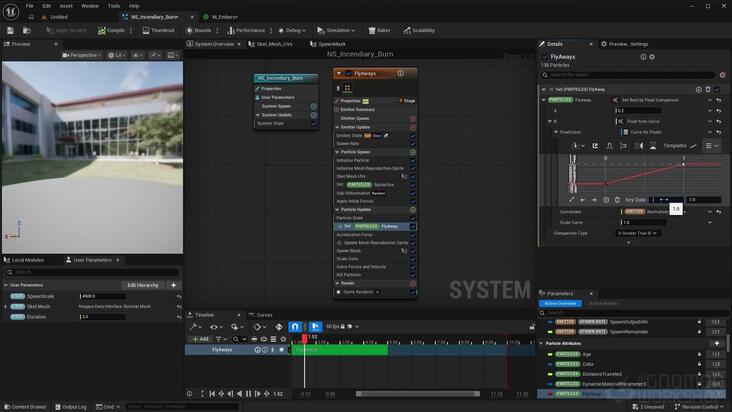Open the File menu
This screenshot has width=732, height=412.
point(29,6)
